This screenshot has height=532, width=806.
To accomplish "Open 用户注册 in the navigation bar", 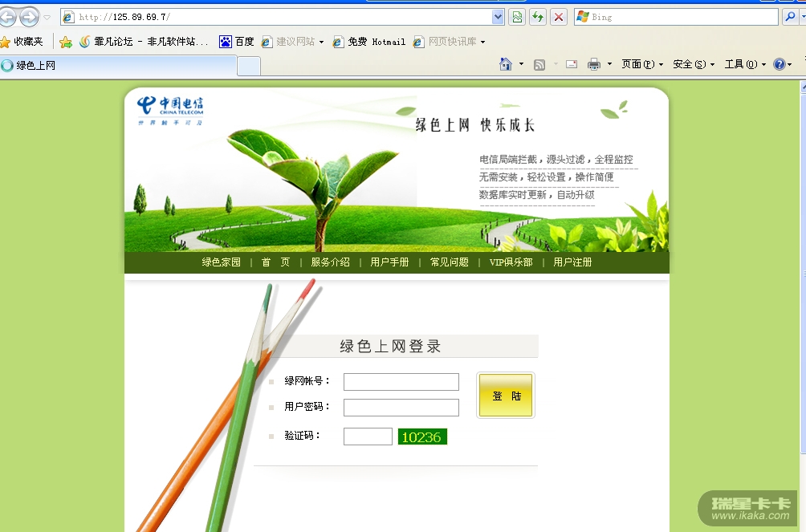I will [572, 262].
